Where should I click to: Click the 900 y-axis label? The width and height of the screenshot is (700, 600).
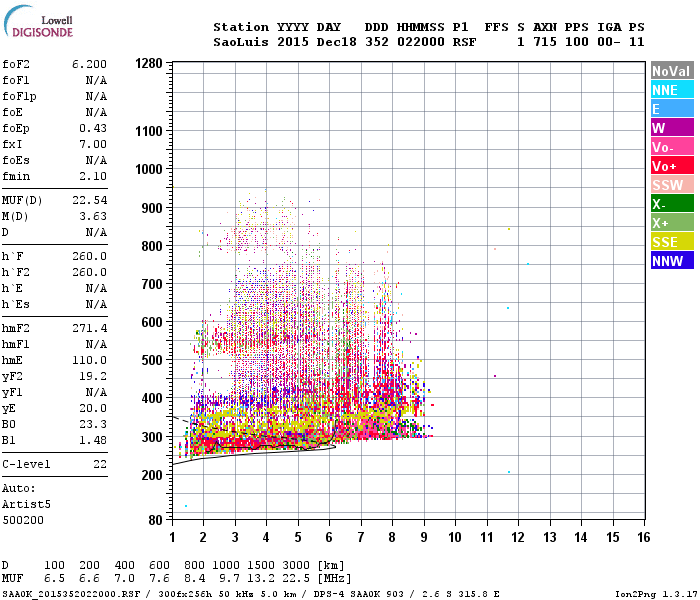152,208
